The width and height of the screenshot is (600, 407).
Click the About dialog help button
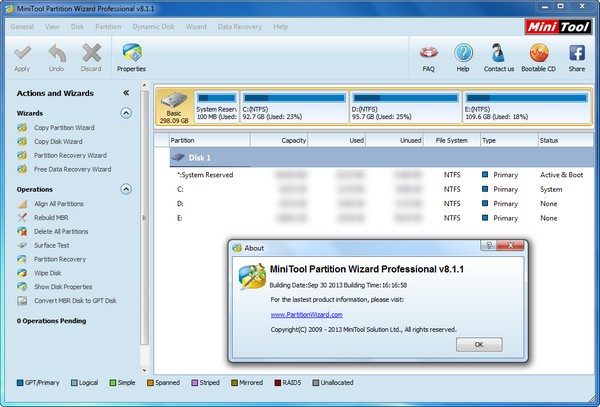click(488, 246)
